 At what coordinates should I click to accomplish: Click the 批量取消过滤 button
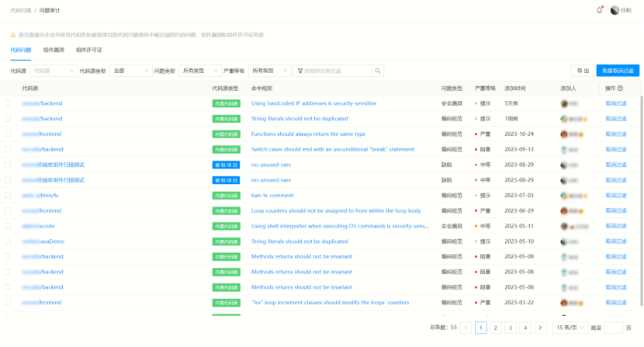618,71
